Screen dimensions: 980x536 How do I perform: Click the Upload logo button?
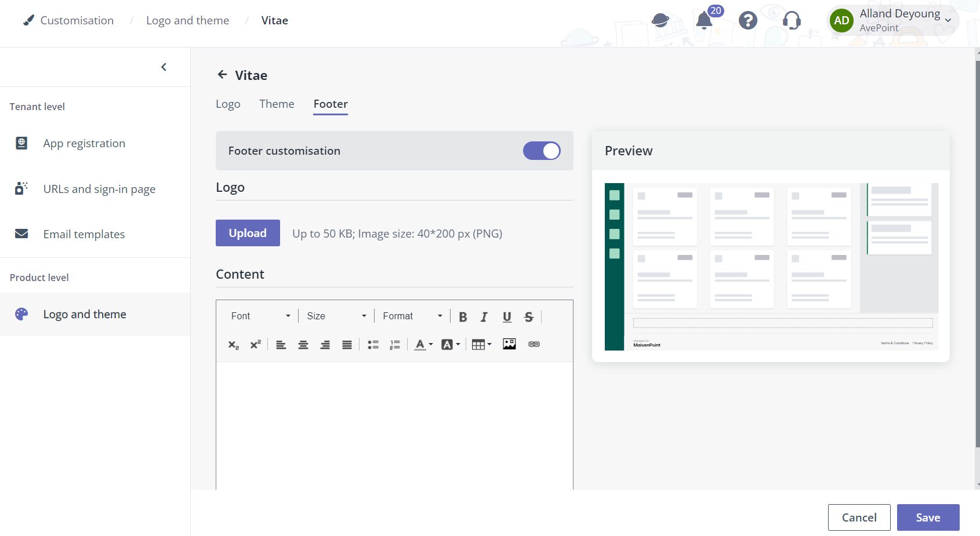(x=248, y=233)
